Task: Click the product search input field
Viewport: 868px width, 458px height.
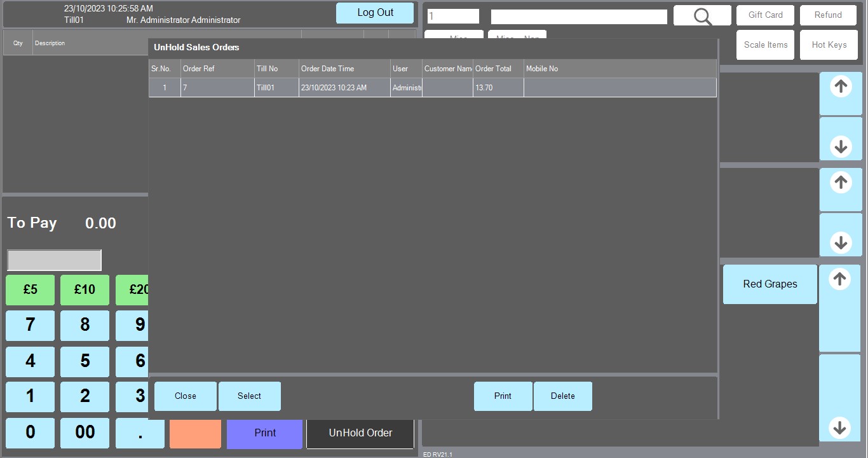Action: pos(578,17)
